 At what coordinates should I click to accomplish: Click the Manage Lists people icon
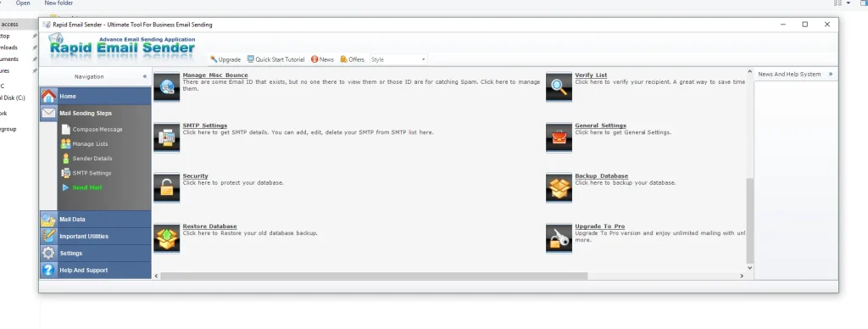click(x=66, y=143)
